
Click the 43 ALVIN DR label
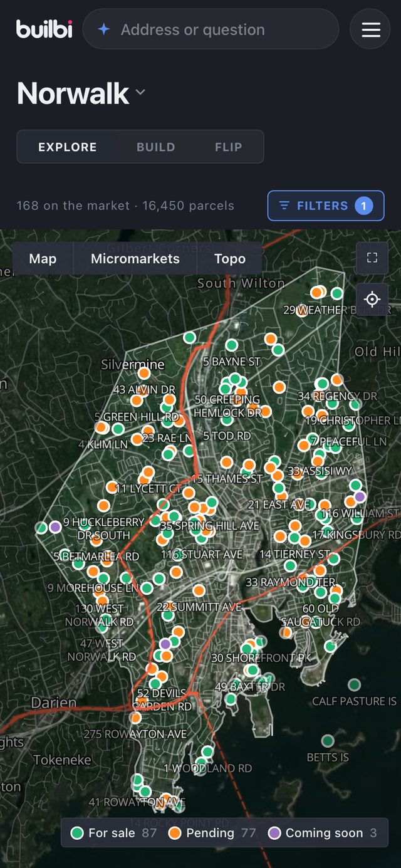coord(144,389)
